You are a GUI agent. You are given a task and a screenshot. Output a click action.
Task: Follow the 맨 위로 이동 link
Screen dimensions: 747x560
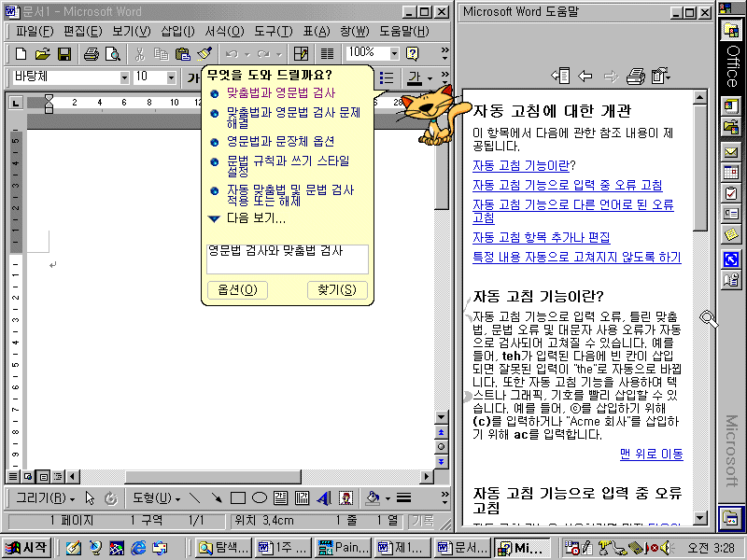pos(651,454)
